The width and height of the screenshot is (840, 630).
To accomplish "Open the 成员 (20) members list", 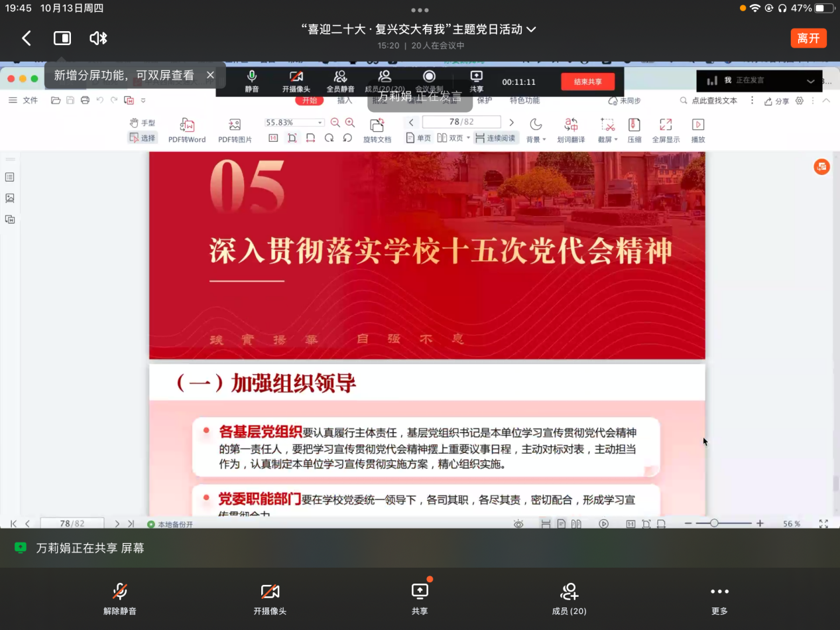I will (x=569, y=598).
